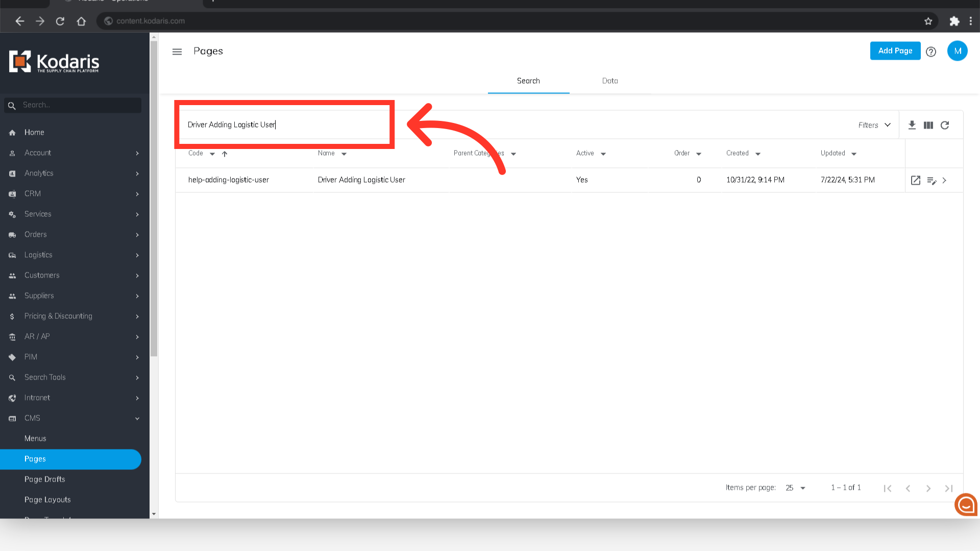980x551 pixels.
Task: Toggle Code column sort arrow
Action: point(225,154)
